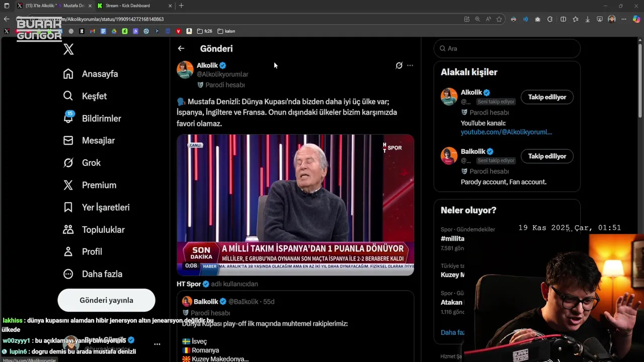The height and width of the screenshot is (362, 644).
Task: Open a new browser tab
Action: pyautogui.click(x=181, y=6)
